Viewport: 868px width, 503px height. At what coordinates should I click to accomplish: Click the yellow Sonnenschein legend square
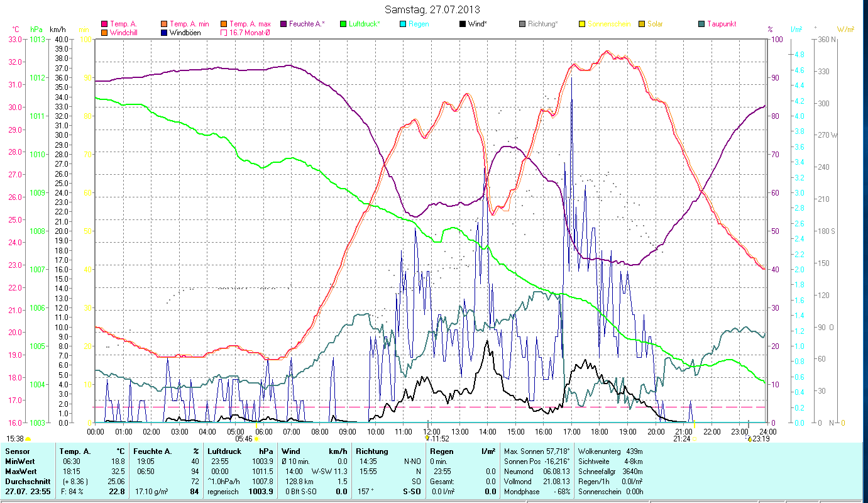[582, 24]
